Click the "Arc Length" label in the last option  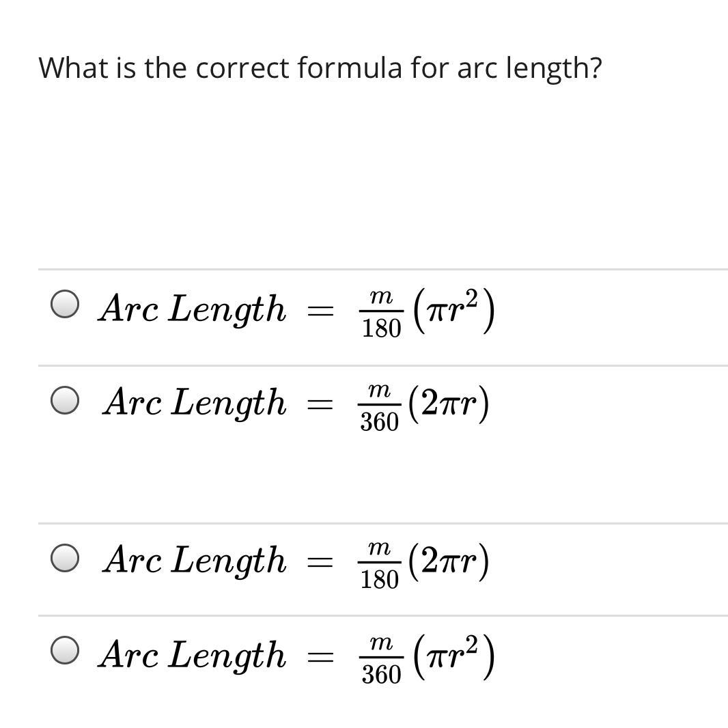click(x=193, y=654)
